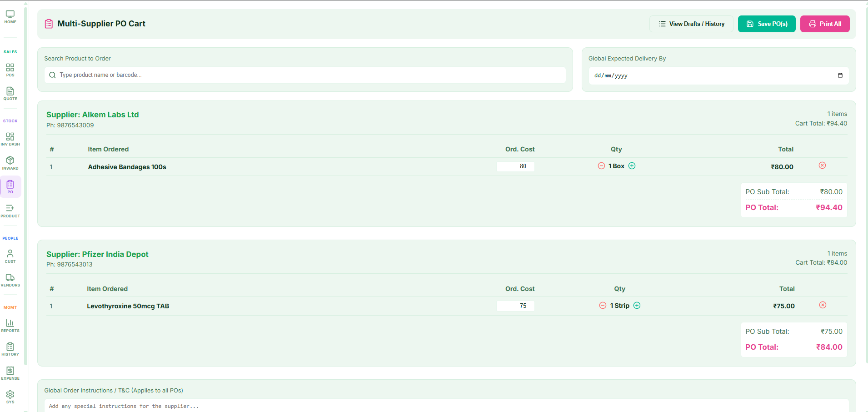Viewport: 868px width, 412px height.
Task: Open the History sidebar icon
Action: coord(10,349)
